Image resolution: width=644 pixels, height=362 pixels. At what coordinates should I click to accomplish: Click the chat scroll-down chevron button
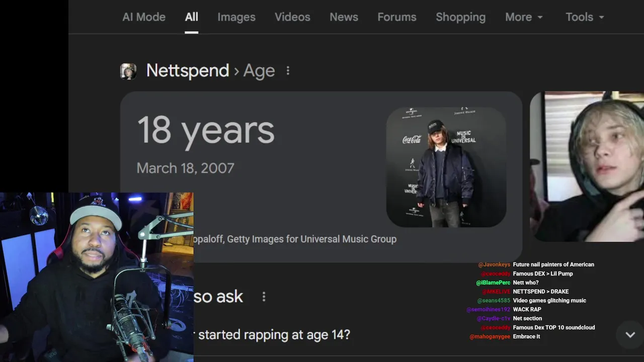pyautogui.click(x=630, y=335)
